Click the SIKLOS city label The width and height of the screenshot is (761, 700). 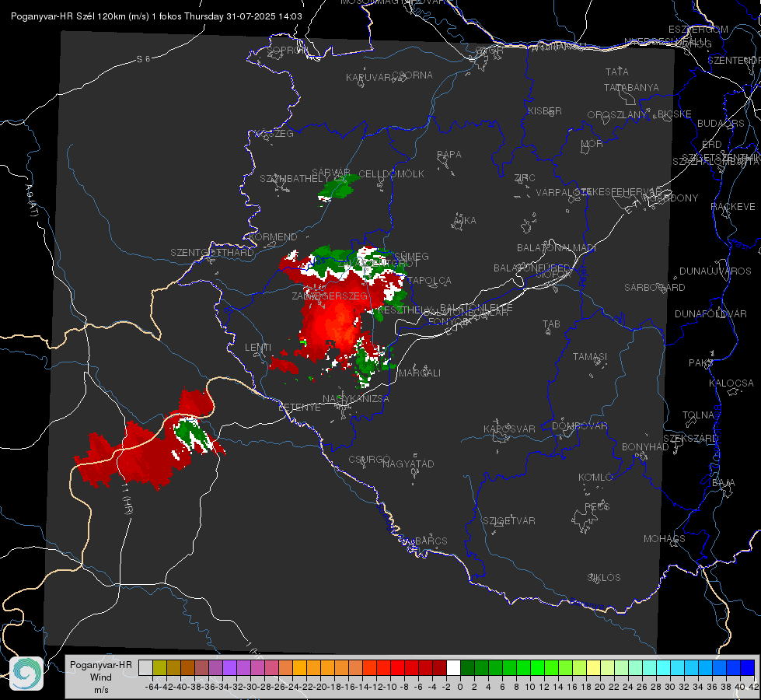604,577
